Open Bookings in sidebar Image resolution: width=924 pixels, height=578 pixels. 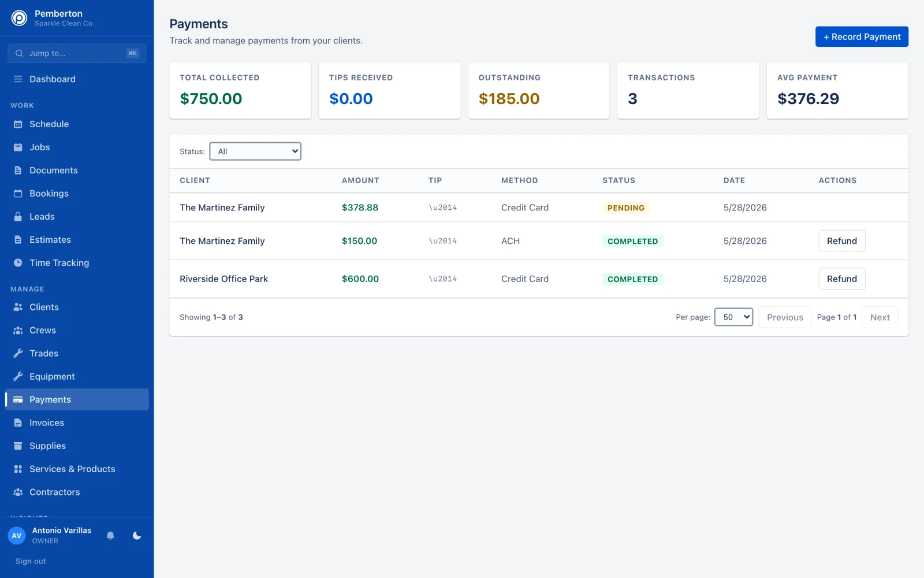[77, 194]
